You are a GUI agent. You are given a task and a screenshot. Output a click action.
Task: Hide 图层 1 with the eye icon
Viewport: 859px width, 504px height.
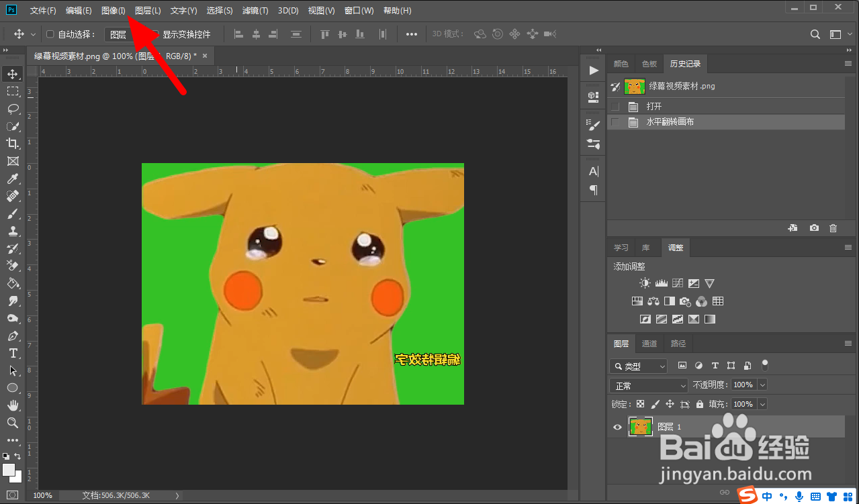coord(617,427)
